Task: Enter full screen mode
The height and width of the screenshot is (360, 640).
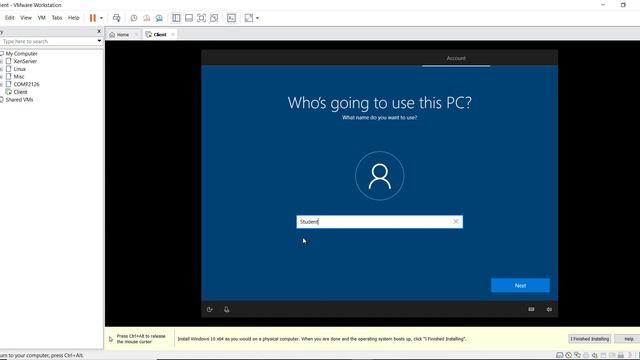Action: [201, 18]
